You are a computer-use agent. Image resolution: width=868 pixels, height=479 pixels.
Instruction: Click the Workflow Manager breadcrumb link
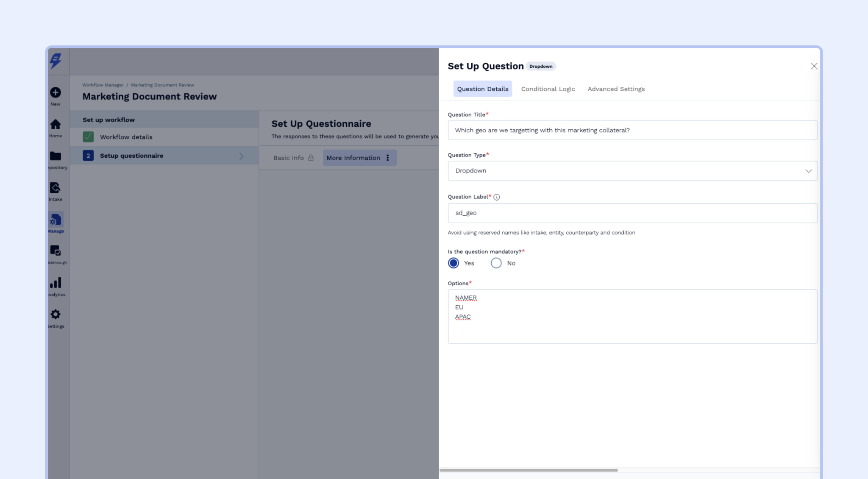pyautogui.click(x=103, y=85)
